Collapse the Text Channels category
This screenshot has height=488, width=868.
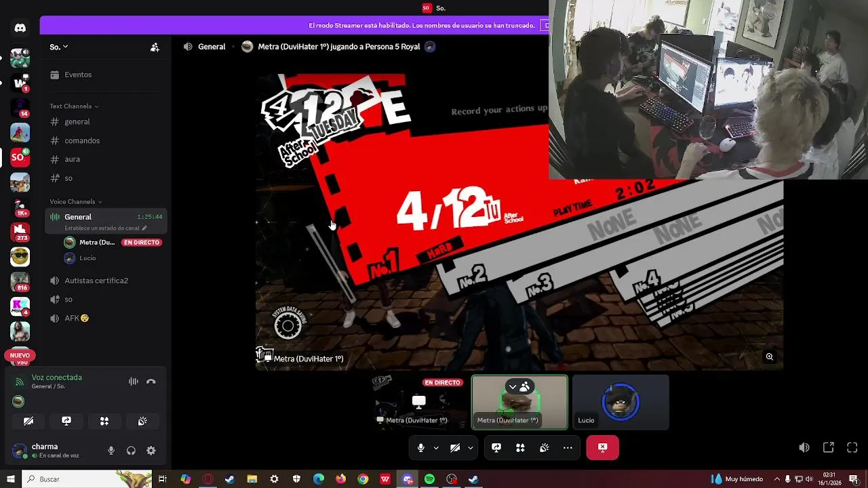[74, 106]
